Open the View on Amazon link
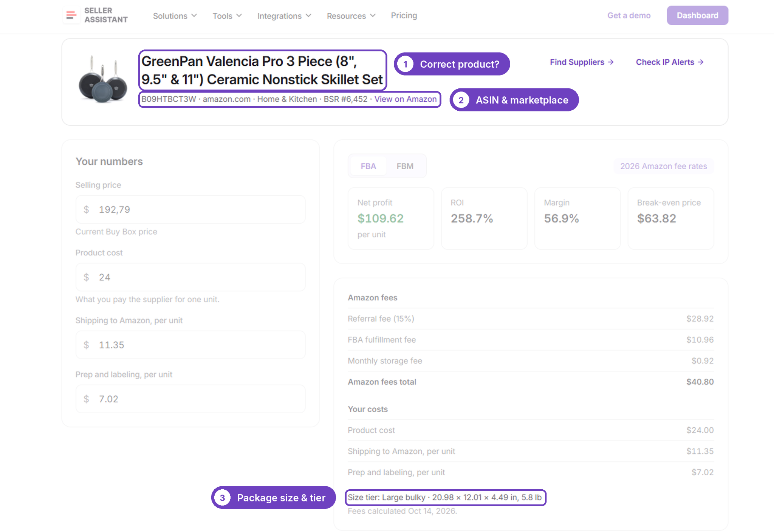This screenshot has height=532, width=774. click(x=406, y=99)
